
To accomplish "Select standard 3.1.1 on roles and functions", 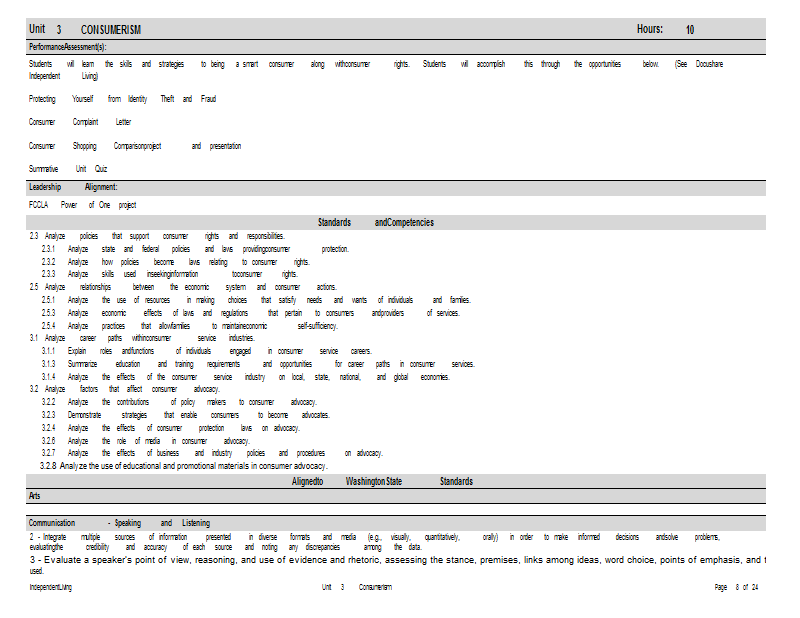I will click(x=207, y=351).
